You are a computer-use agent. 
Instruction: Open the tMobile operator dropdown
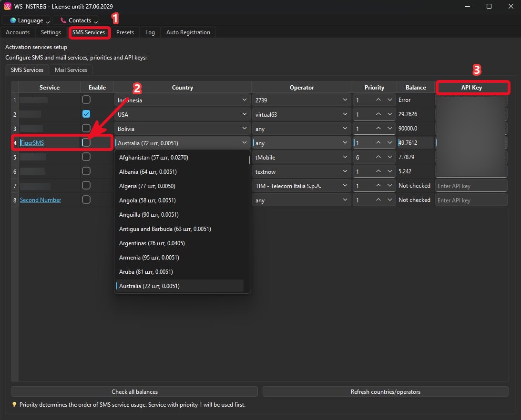click(301, 157)
